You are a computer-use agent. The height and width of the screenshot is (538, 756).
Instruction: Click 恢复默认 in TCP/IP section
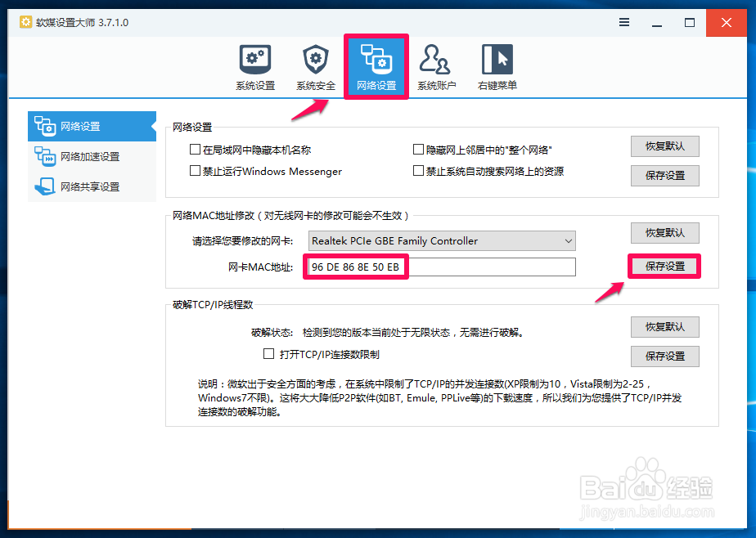click(664, 327)
